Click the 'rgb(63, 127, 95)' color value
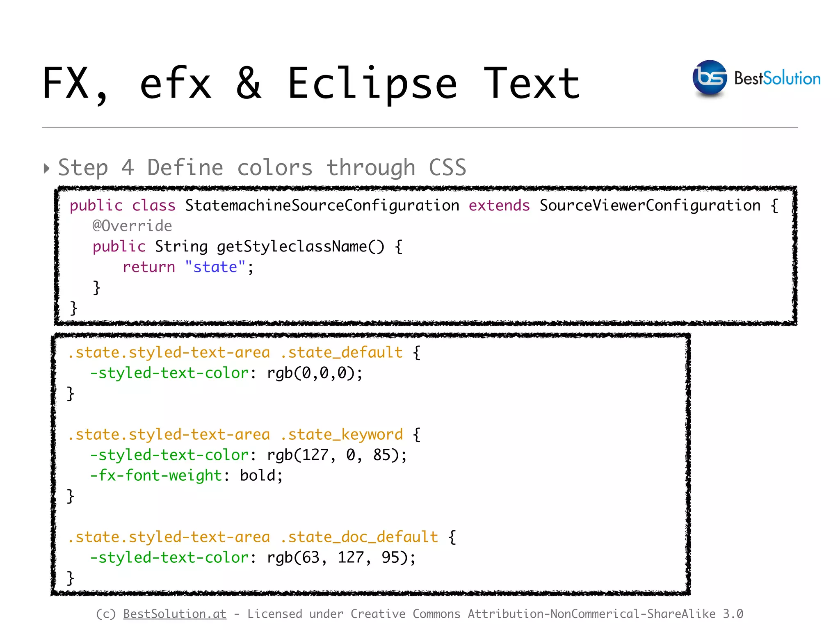840x630 pixels. coord(337,557)
